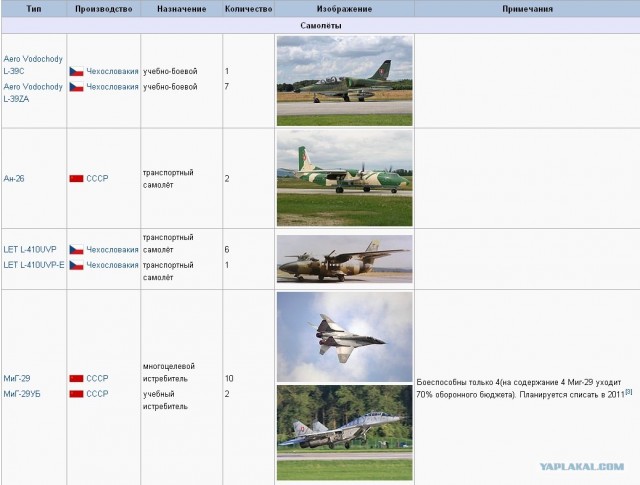Image resolution: width=640 pixels, height=485 pixels.
Task: Open the LET L-410UVP-E link
Action: [34, 265]
